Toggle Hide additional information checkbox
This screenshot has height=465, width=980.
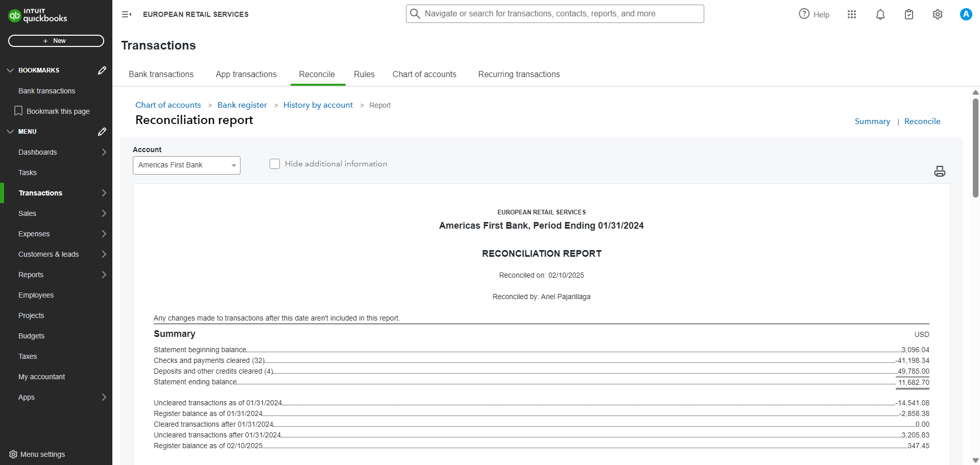tap(275, 164)
